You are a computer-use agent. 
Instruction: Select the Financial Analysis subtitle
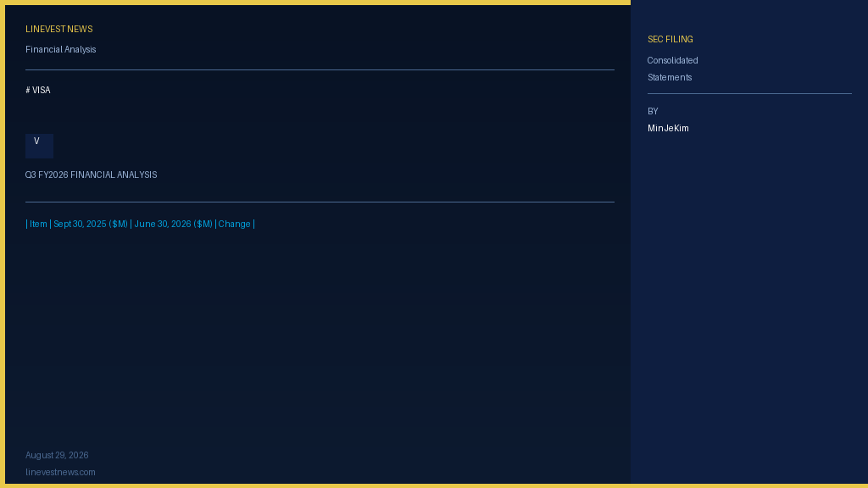click(60, 49)
